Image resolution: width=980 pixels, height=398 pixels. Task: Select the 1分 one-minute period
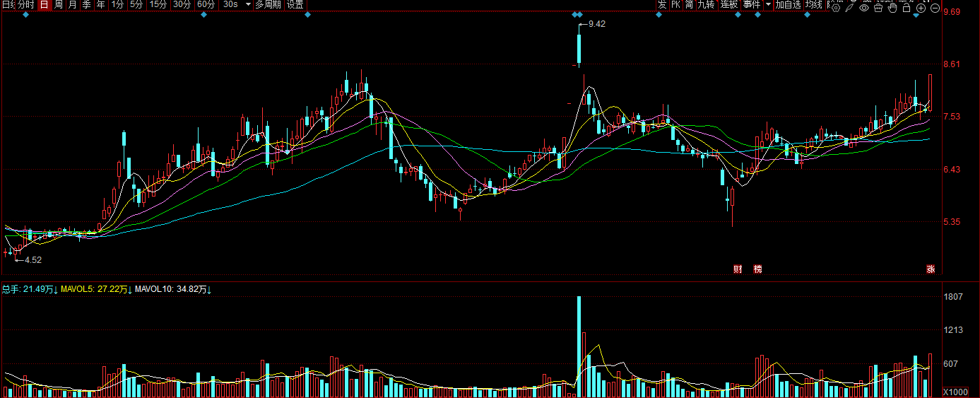pos(117,4)
